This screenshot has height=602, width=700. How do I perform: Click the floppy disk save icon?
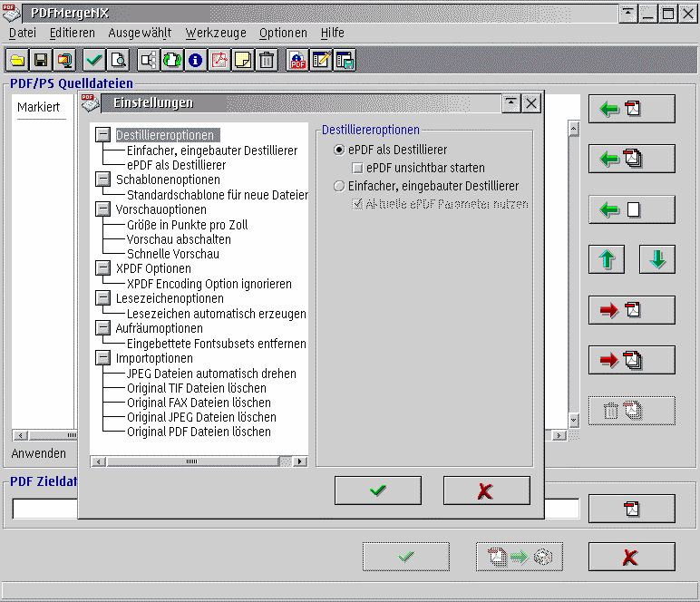[41, 61]
